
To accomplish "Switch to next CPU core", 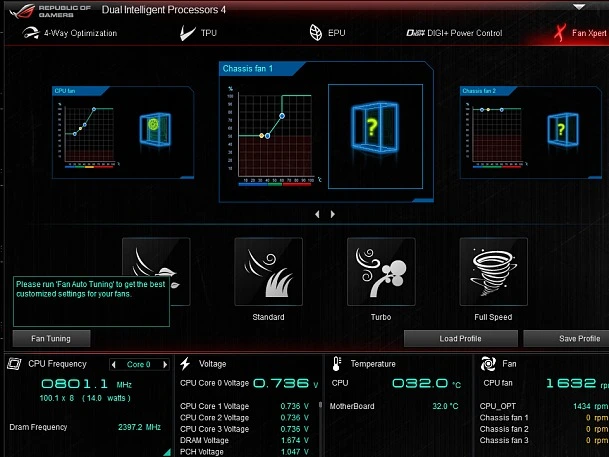I will [x=165, y=365].
